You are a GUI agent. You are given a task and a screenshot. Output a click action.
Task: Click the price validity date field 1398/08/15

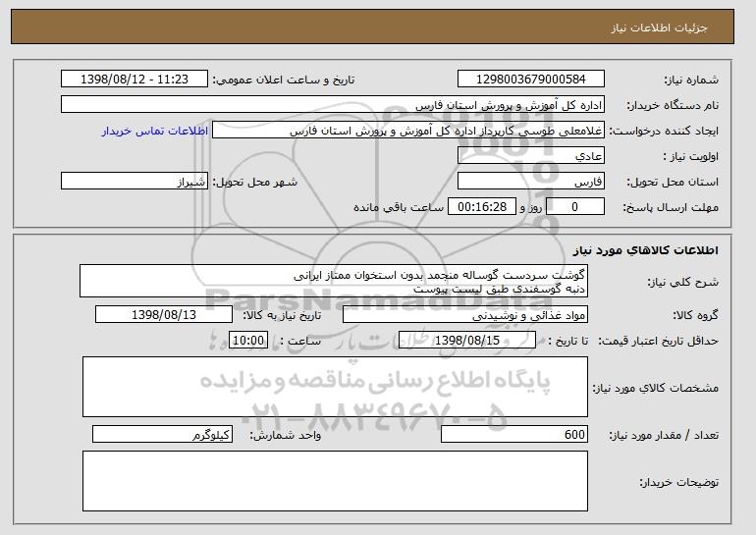[467, 341]
